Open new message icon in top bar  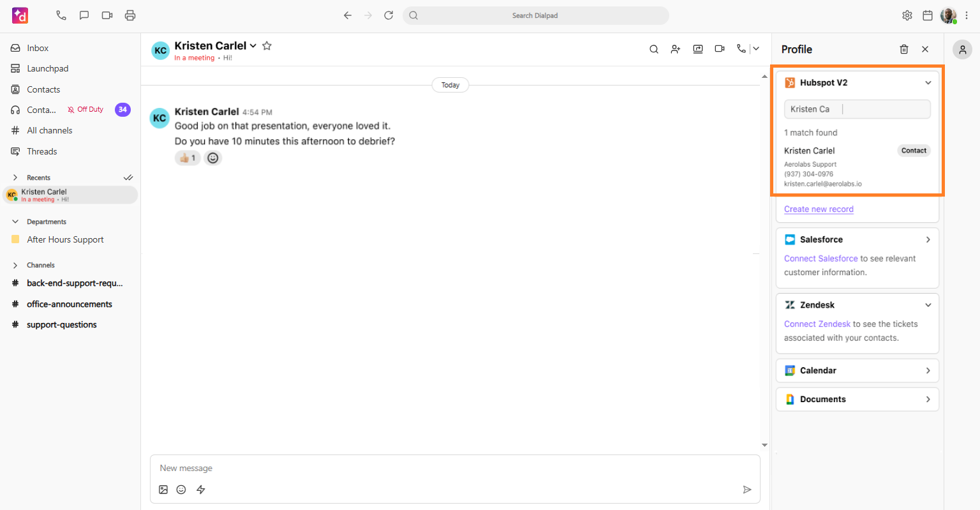click(x=84, y=15)
